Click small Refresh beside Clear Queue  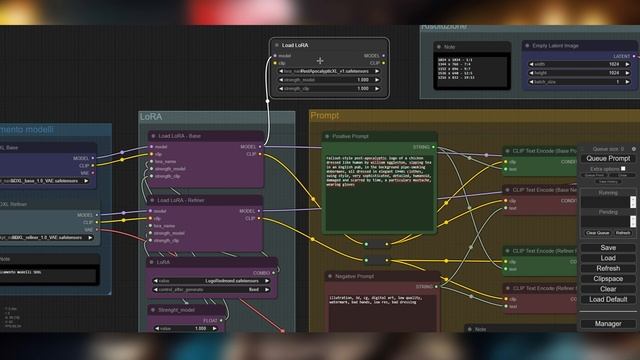pyautogui.click(x=623, y=233)
